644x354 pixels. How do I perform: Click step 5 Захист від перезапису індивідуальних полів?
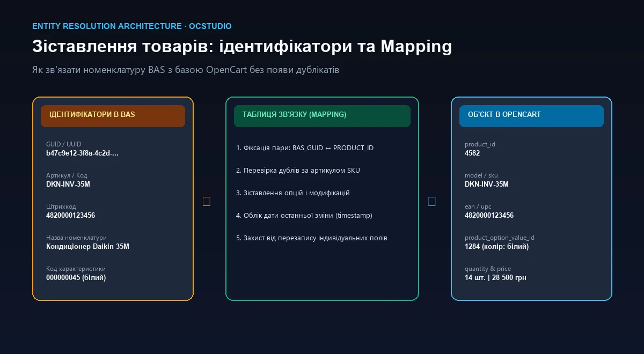pyautogui.click(x=312, y=238)
